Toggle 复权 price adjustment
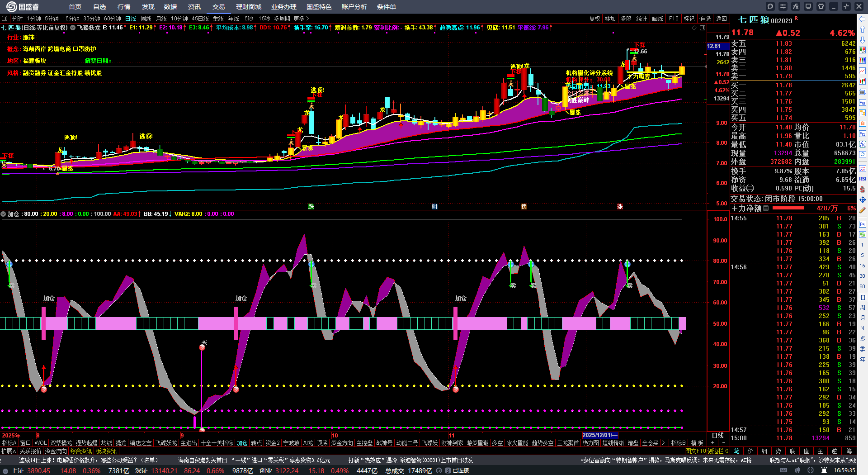The width and height of the screenshot is (868, 475). 595,19
